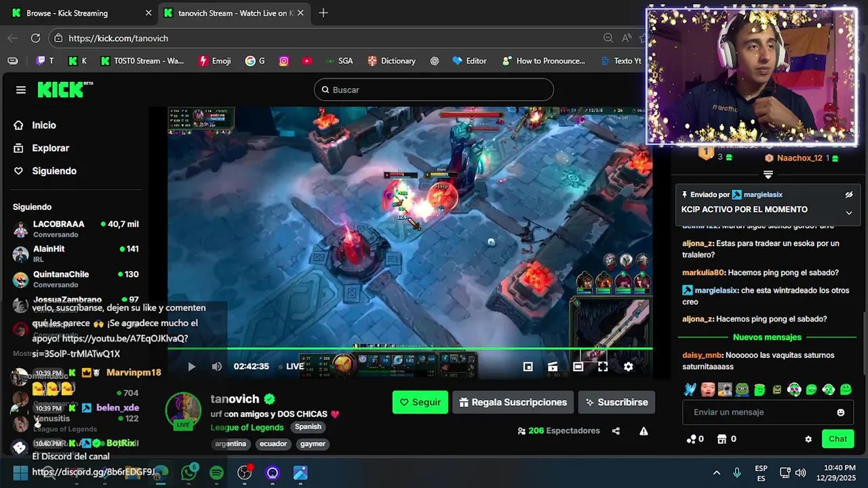Report the stream with warning icon
The height and width of the screenshot is (488, 868).
coord(644,431)
